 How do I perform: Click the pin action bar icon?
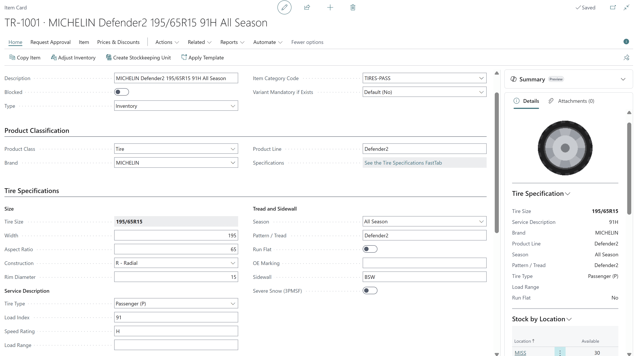point(626,58)
